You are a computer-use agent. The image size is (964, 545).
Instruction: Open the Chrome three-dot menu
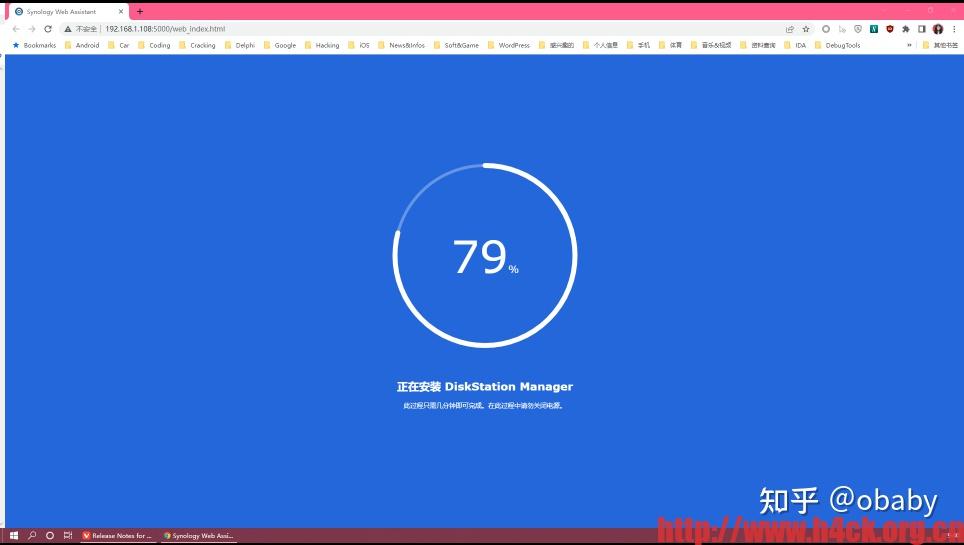[954, 29]
